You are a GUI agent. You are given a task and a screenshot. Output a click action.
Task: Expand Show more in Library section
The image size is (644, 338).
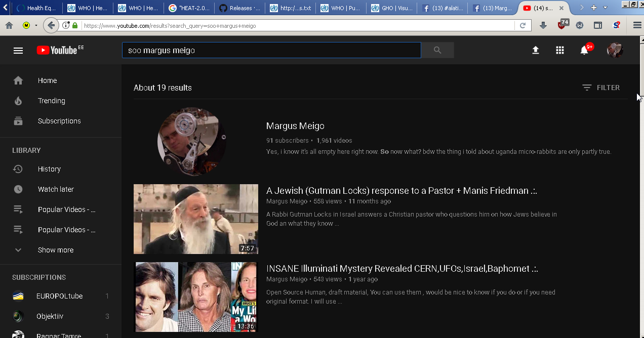(56, 250)
